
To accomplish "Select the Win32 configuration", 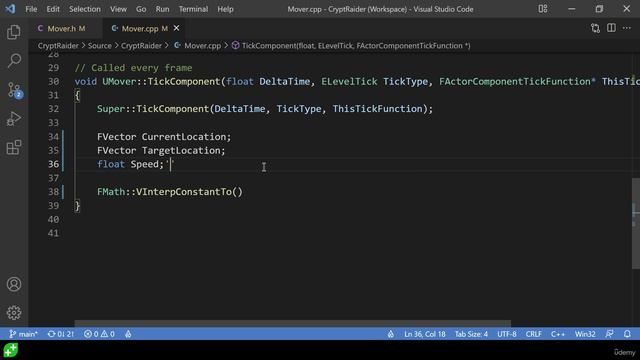I will [585, 334].
